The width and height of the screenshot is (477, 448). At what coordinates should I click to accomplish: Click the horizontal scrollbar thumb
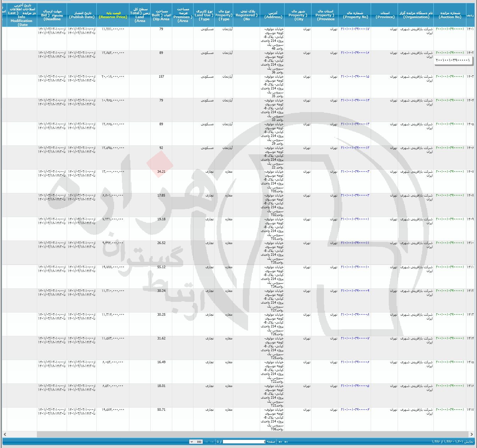[252, 434]
